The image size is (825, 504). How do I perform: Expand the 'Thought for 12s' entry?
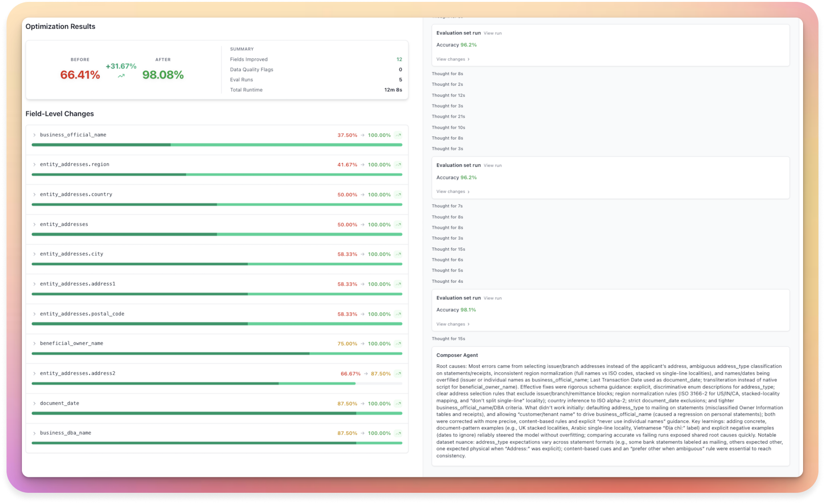click(x=448, y=95)
